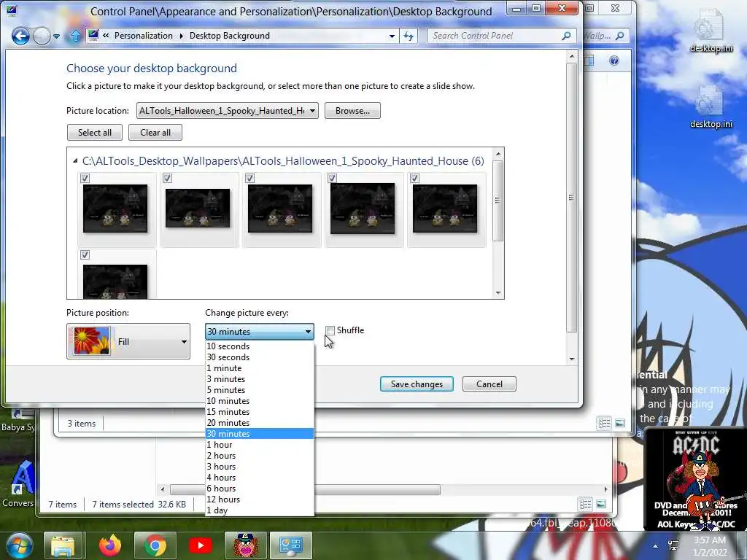Image resolution: width=747 pixels, height=560 pixels.
Task: Open the Picture position Fill dropdown
Action: pos(128,341)
